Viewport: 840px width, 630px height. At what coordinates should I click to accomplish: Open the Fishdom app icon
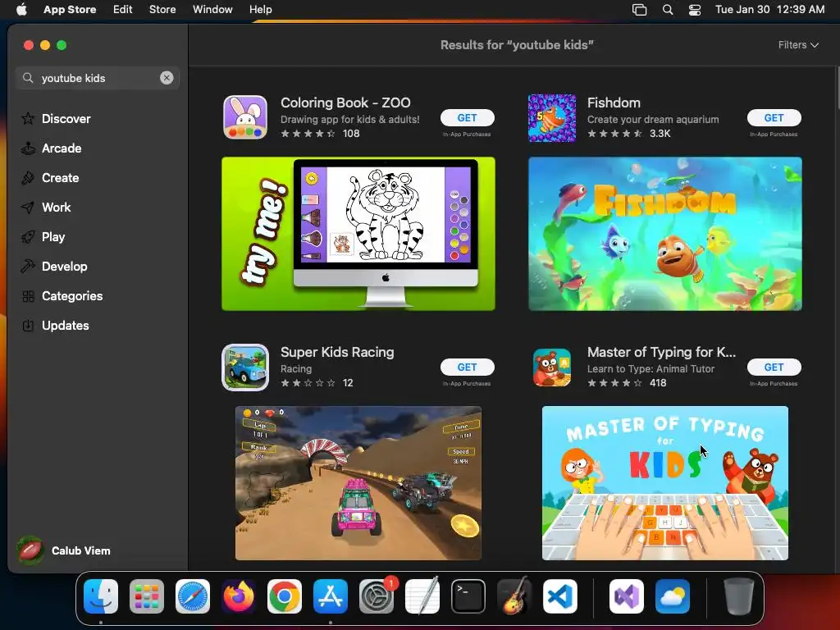point(552,118)
